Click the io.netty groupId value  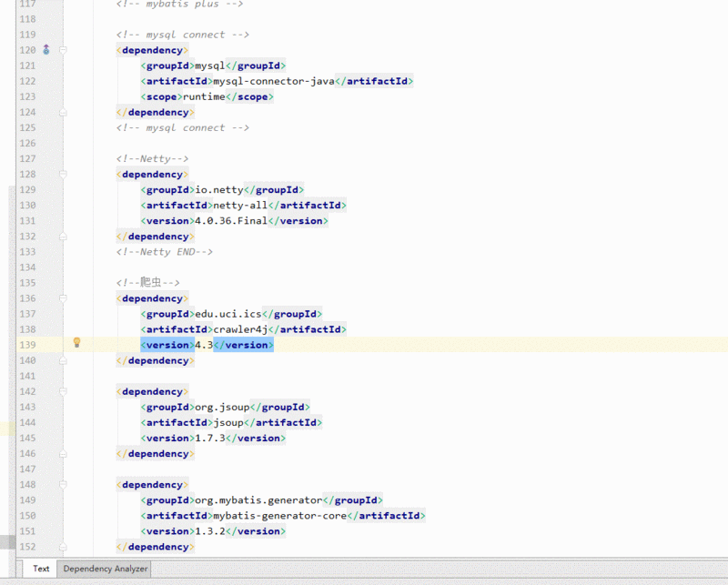pos(219,190)
